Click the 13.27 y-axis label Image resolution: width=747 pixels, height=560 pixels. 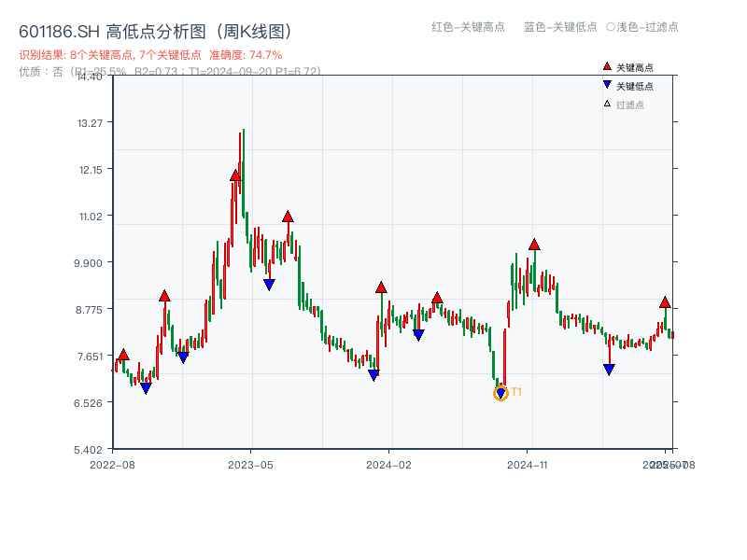point(89,124)
